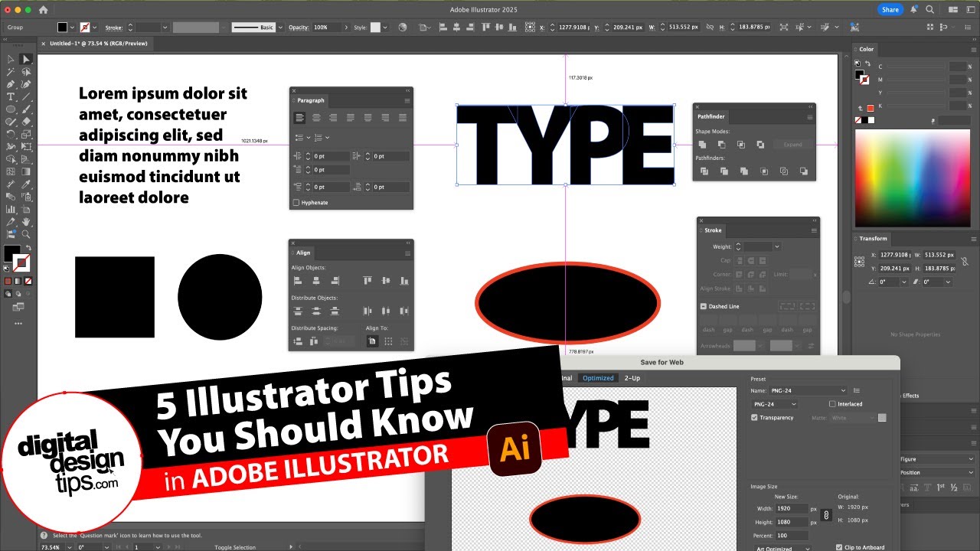Click Unite shape mode in Pathfinder
Viewport: 980px width, 551px height.
(x=702, y=145)
